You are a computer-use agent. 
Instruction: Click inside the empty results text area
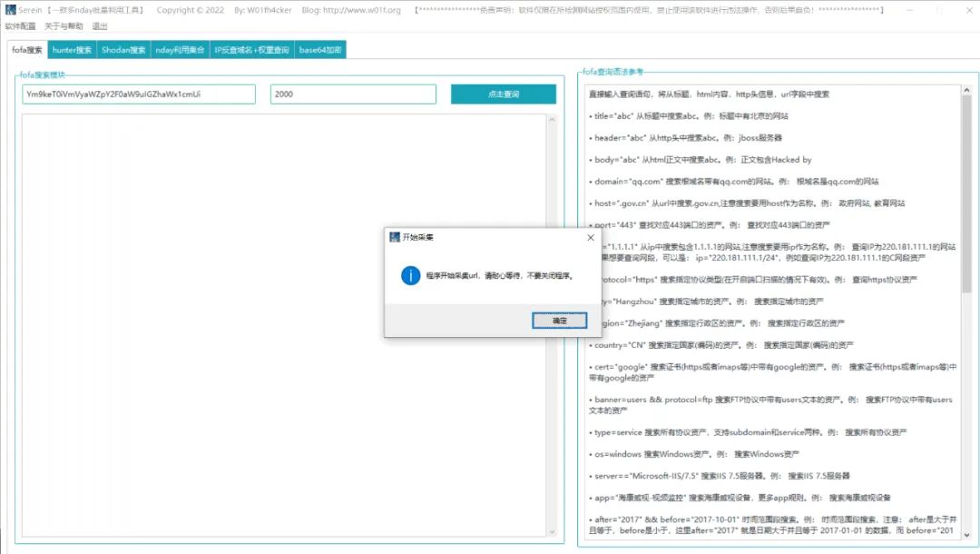tap(284, 325)
